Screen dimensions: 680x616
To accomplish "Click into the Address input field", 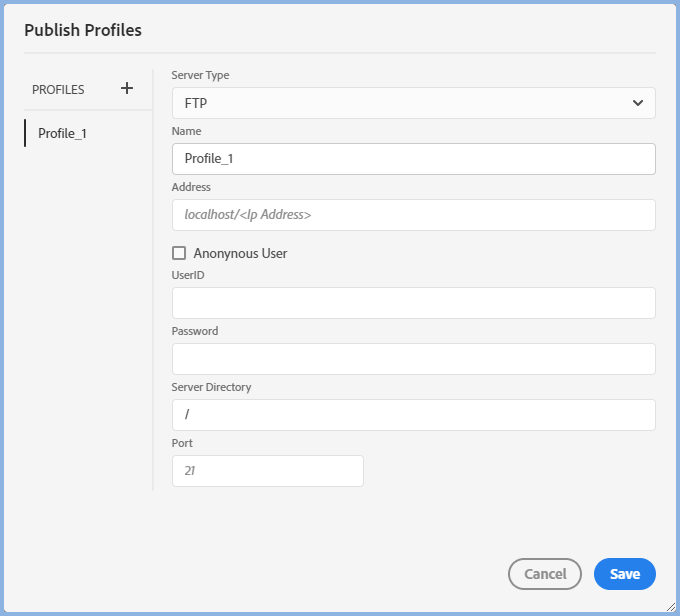I will click(413, 215).
